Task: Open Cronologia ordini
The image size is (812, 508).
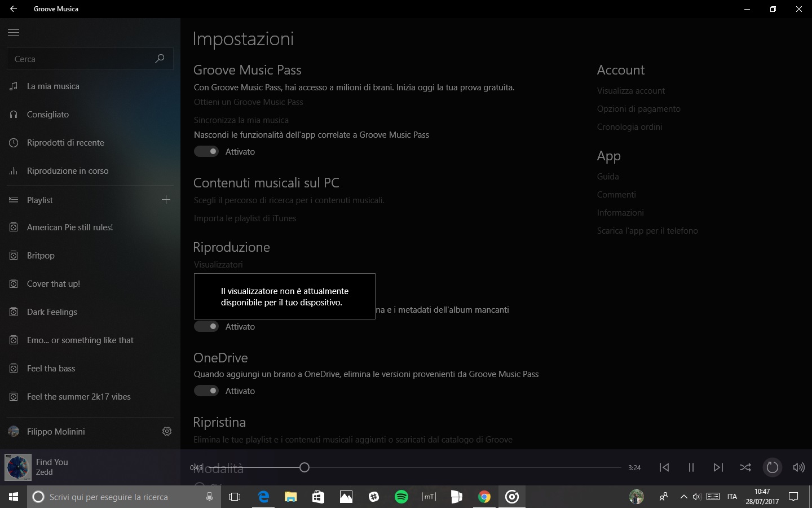Action: (630, 127)
